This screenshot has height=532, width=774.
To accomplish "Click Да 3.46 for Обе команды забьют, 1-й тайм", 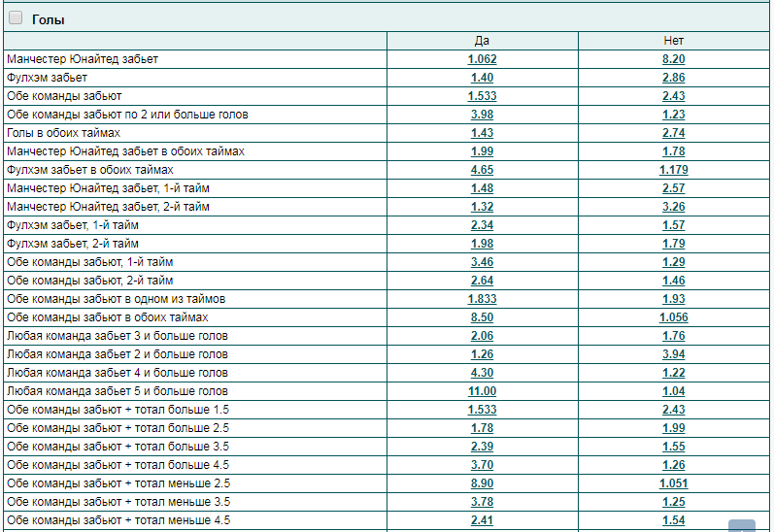I will (482, 262).
